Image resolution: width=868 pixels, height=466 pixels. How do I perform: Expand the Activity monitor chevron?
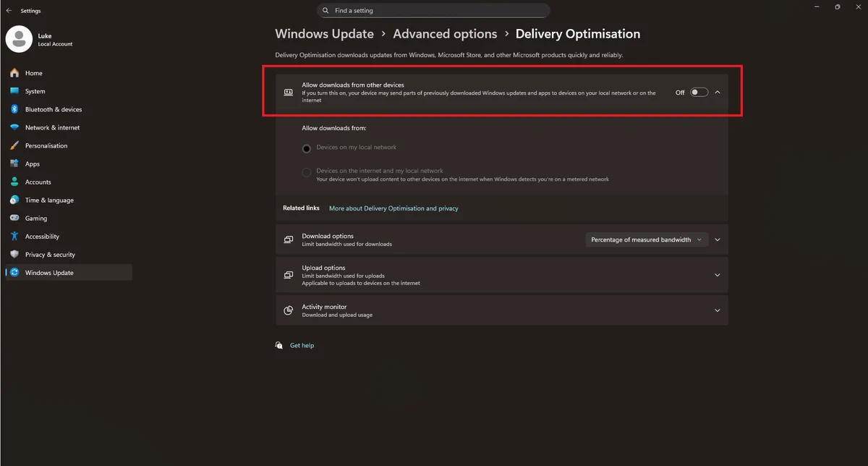pyautogui.click(x=718, y=310)
